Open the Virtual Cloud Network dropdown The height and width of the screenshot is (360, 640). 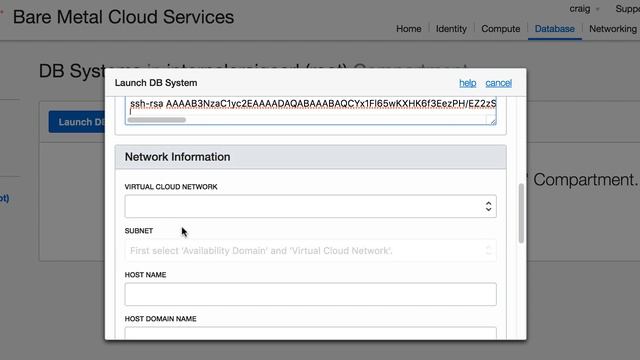[311, 206]
